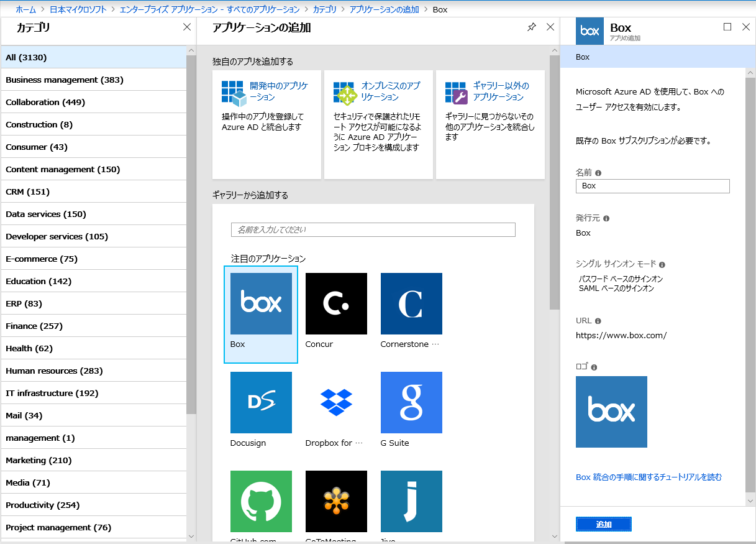Click the category list scrollbar down arrow
The height and width of the screenshot is (544, 756).
(191, 536)
